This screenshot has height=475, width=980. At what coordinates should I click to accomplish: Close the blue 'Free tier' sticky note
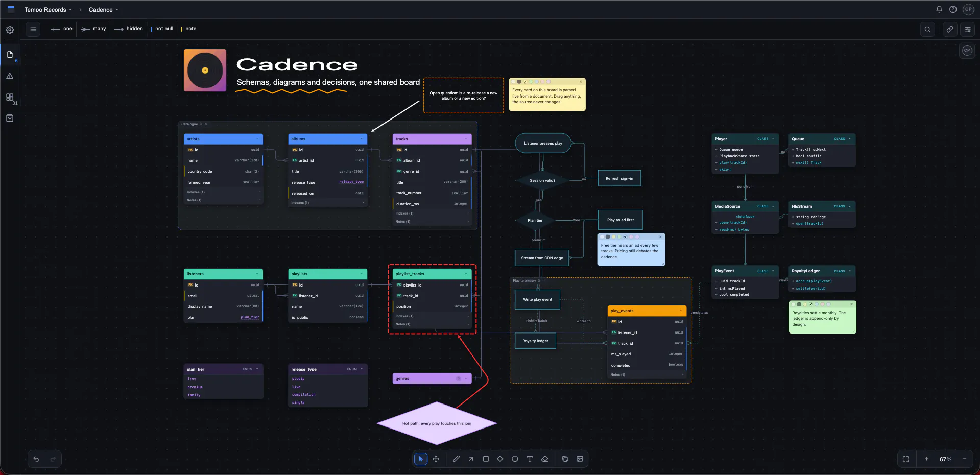pyautogui.click(x=660, y=237)
